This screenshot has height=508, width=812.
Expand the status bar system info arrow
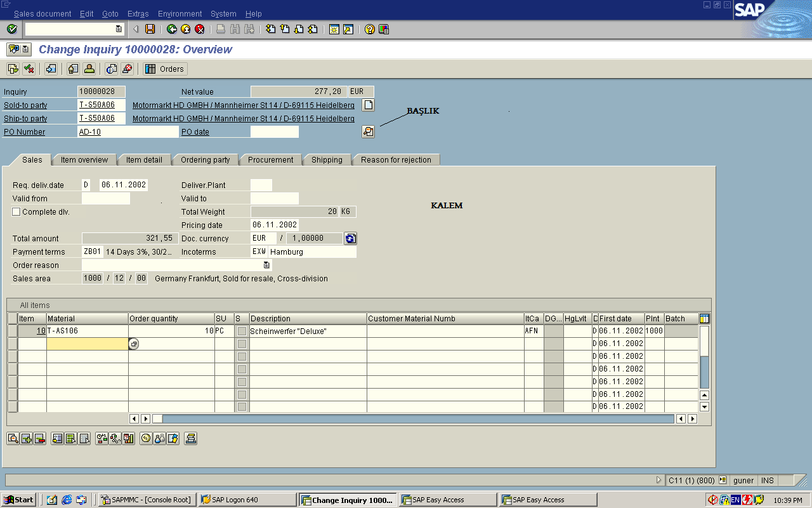click(658, 481)
